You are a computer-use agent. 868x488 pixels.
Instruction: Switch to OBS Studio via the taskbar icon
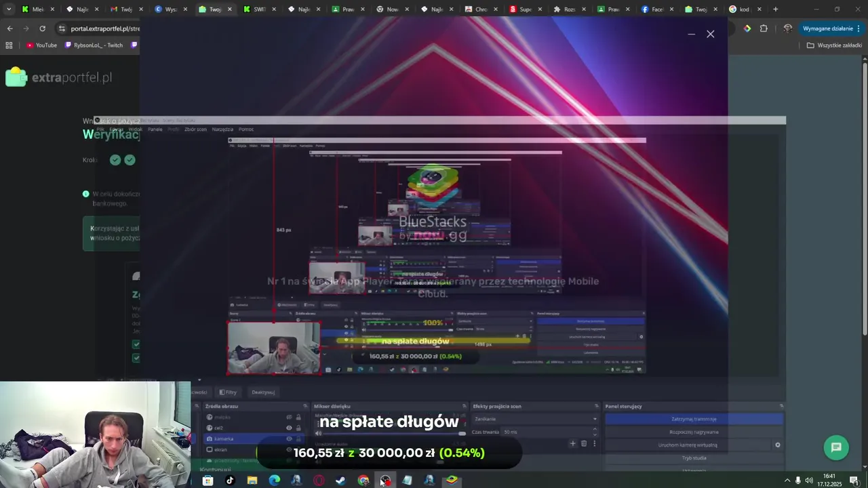pos(385,481)
